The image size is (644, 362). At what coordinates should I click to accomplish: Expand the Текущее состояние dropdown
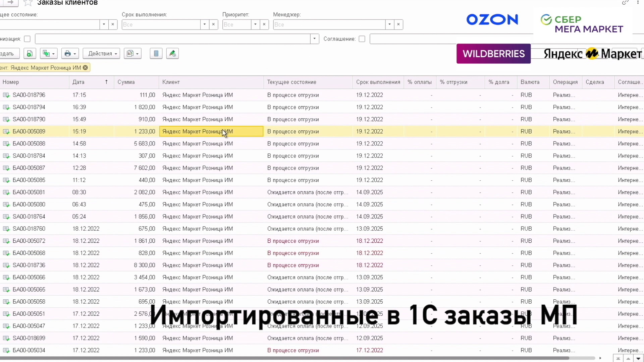(x=104, y=24)
